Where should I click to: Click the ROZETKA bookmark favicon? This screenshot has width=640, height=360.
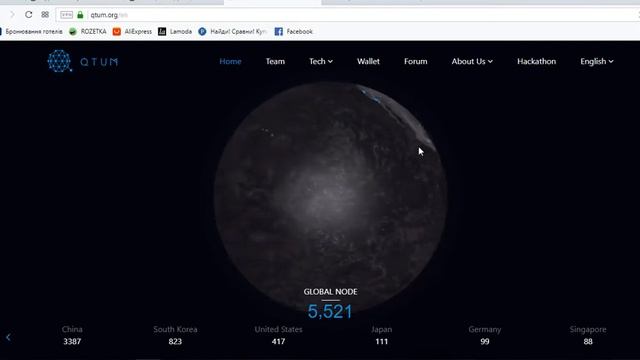[x=73, y=31]
